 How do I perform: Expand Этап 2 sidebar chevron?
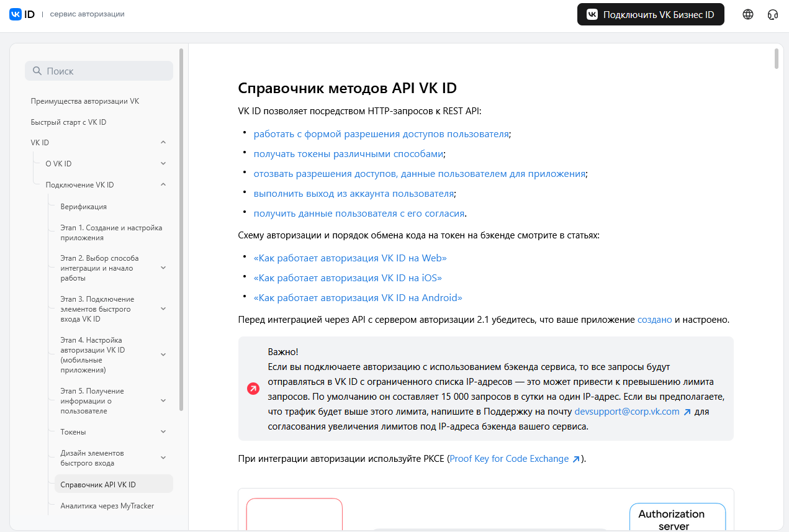[163, 268]
